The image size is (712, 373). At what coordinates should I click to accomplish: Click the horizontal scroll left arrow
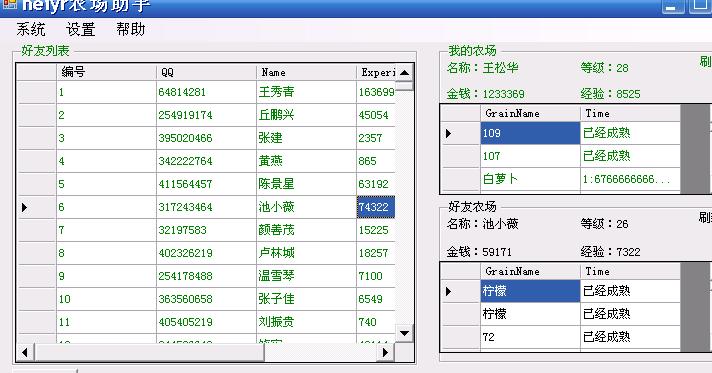click(25, 352)
